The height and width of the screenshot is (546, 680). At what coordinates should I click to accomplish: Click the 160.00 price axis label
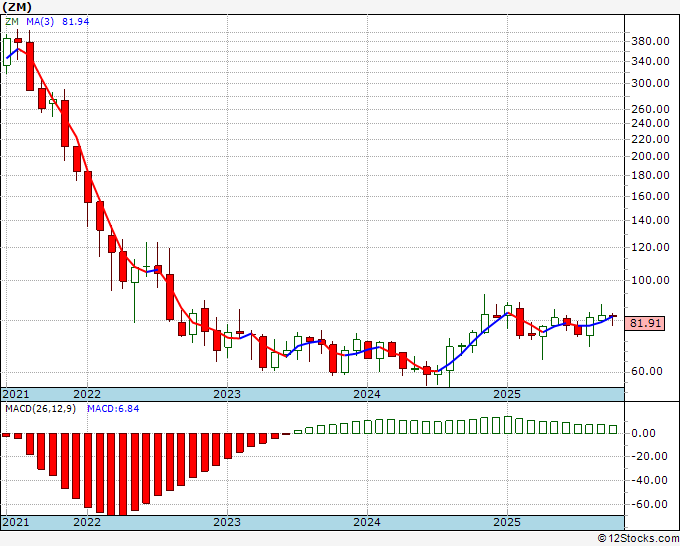tap(650, 196)
